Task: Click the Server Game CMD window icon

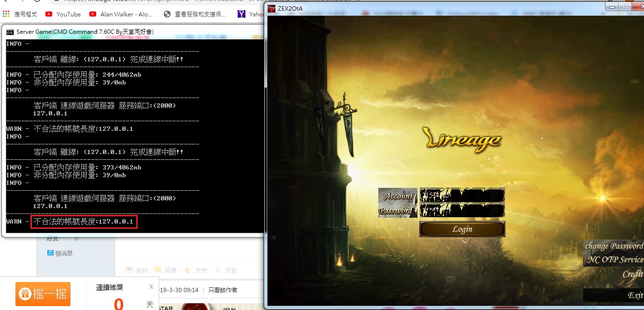Action: (10, 32)
